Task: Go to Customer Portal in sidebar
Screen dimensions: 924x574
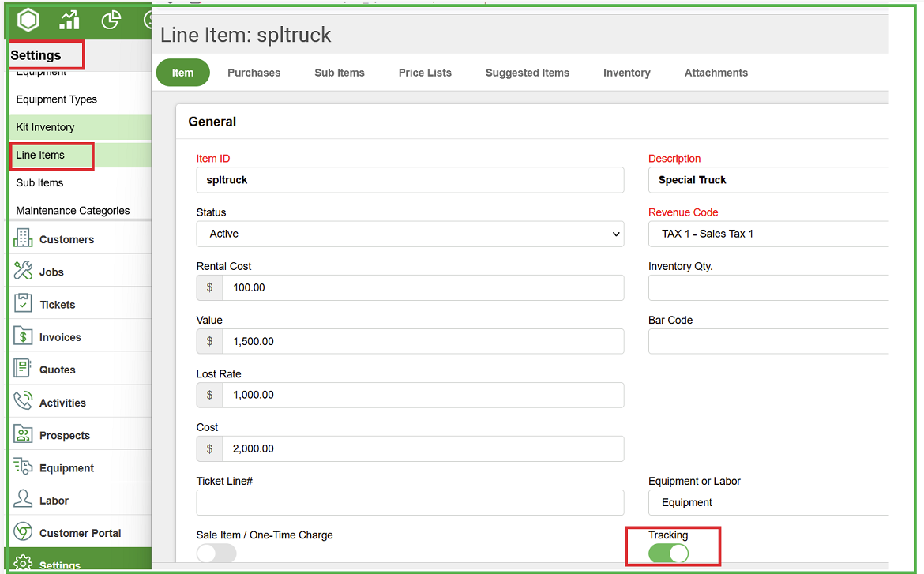Action: [x=80, y=533]
